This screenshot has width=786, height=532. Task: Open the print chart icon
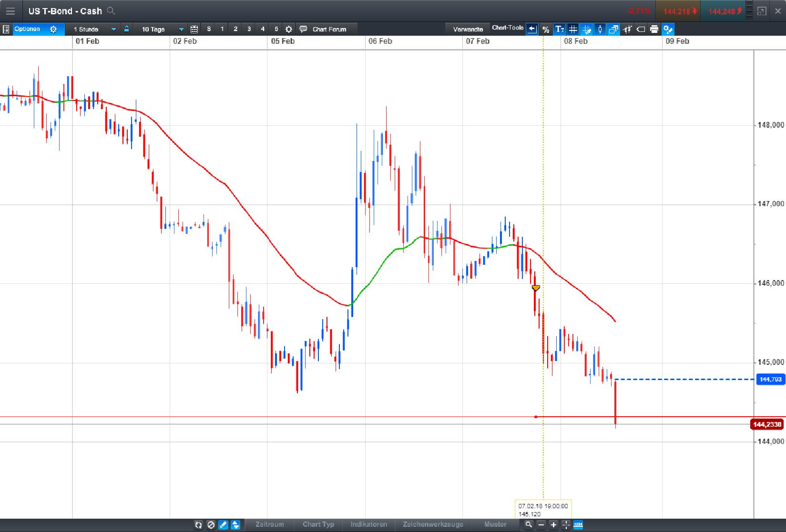(653, 29)
